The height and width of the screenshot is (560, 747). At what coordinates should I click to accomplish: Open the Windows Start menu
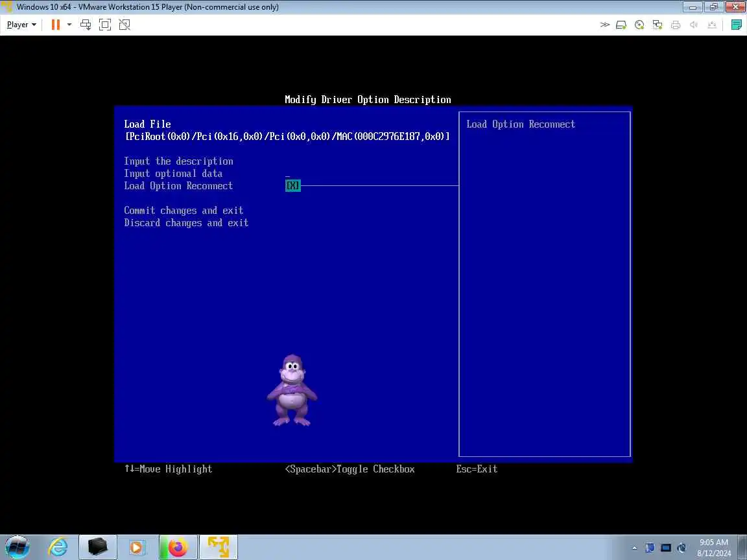18,547
